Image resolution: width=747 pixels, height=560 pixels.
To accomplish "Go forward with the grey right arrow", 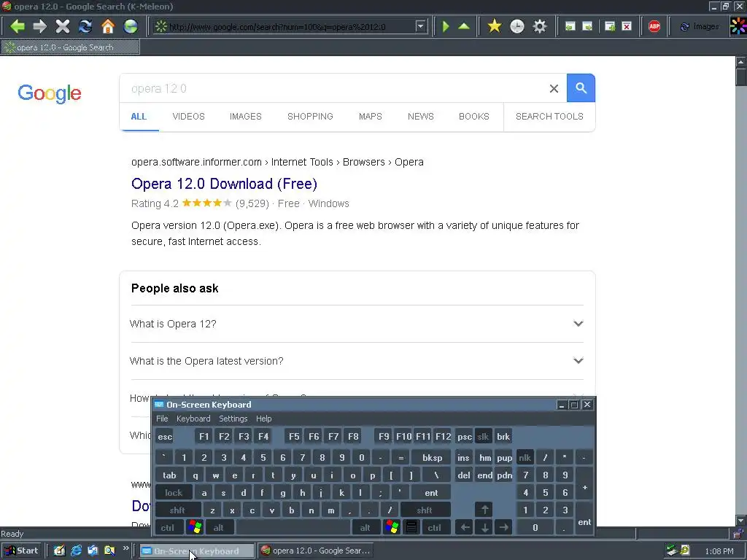I will tap(40, 26).
